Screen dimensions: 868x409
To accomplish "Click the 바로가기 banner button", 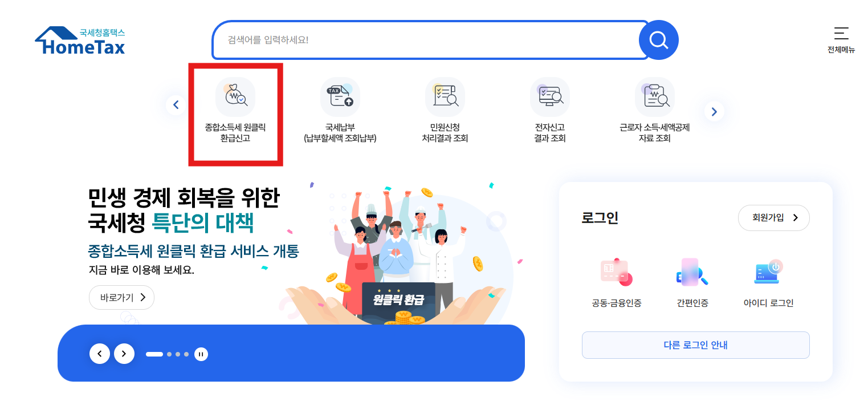I will coord(121,297).
